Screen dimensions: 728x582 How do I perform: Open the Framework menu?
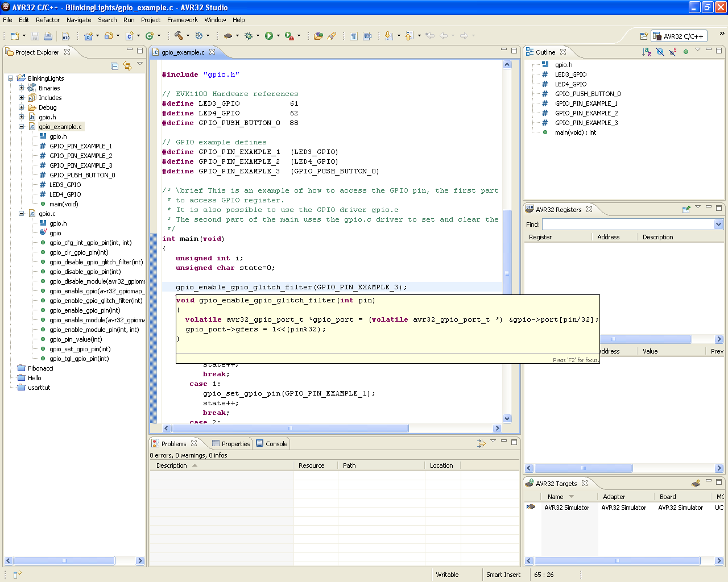tap(183, 20)
